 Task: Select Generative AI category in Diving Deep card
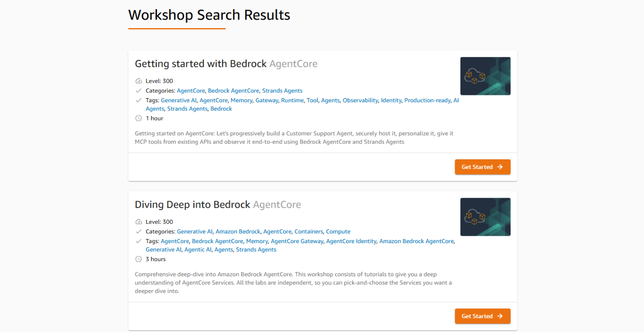[195, 232]
